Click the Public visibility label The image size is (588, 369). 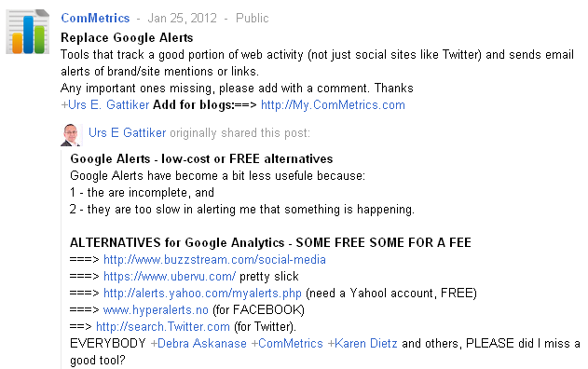(252, 18)
